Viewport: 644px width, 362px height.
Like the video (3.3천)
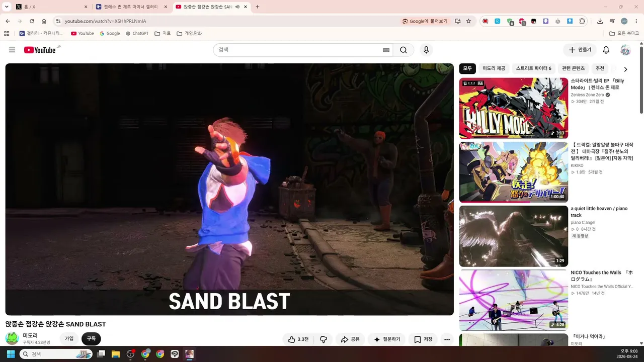[298, 339]
